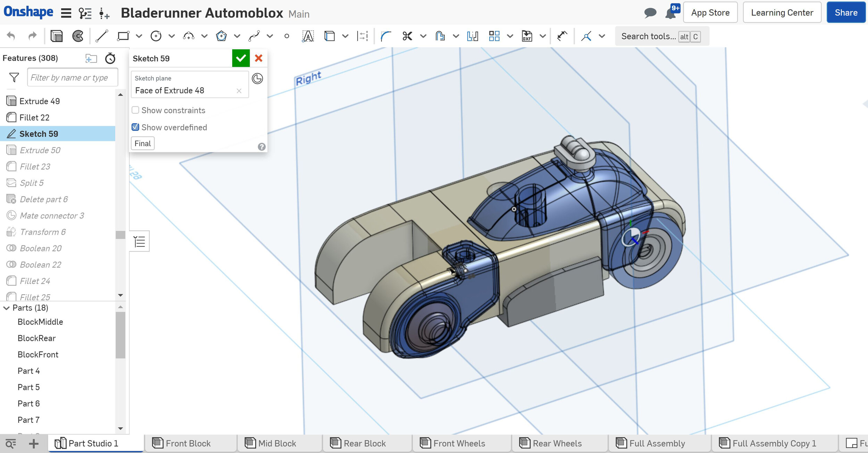
Task: Select Extrude 49 in the feature list
Action: [x=40, y=101]
